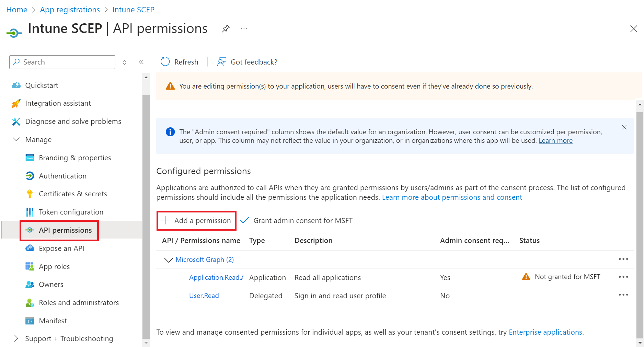The image size is (644, 347).
Task: Expand Support + Troubleshooting section
Action: pyautogui.click(x=16, y=338)
